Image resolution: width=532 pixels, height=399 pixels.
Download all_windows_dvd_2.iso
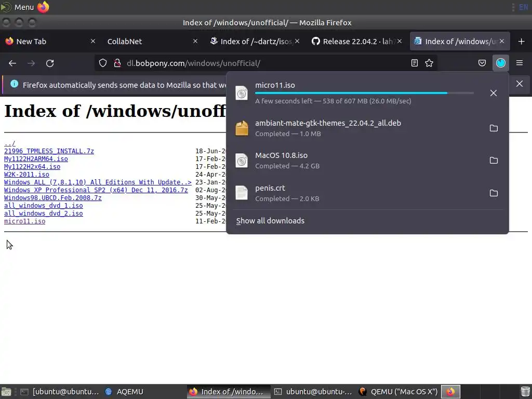tap(44, 214)
